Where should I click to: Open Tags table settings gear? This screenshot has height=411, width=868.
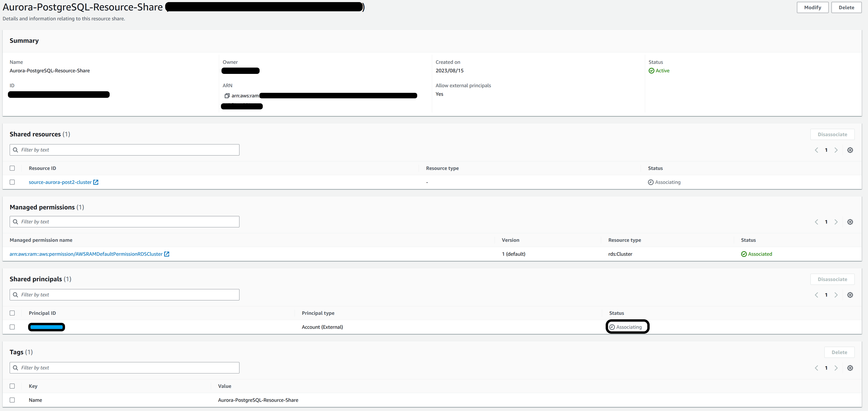(850, 368)
